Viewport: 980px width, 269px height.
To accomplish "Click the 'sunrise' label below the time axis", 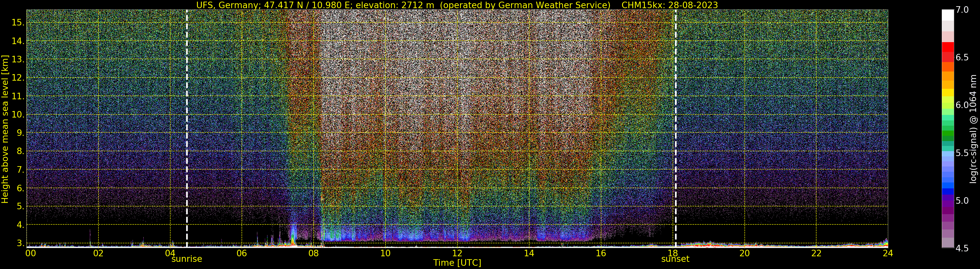I will (x=187, y=259).
